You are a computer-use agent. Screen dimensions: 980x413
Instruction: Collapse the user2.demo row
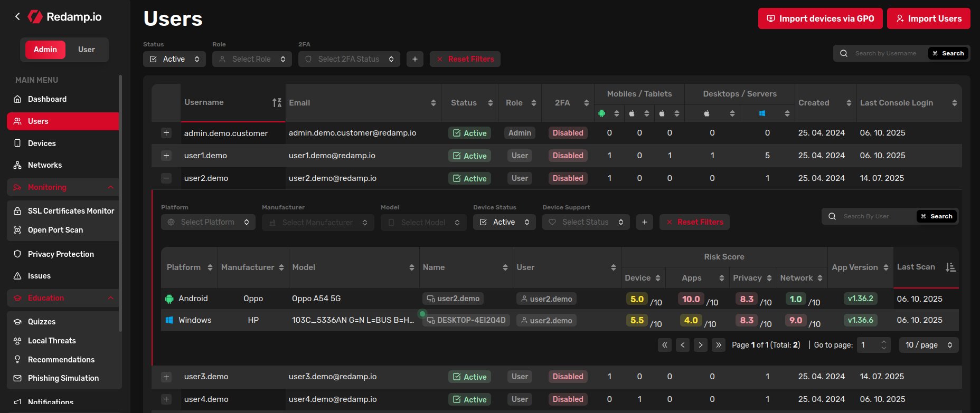click(166, 178)
